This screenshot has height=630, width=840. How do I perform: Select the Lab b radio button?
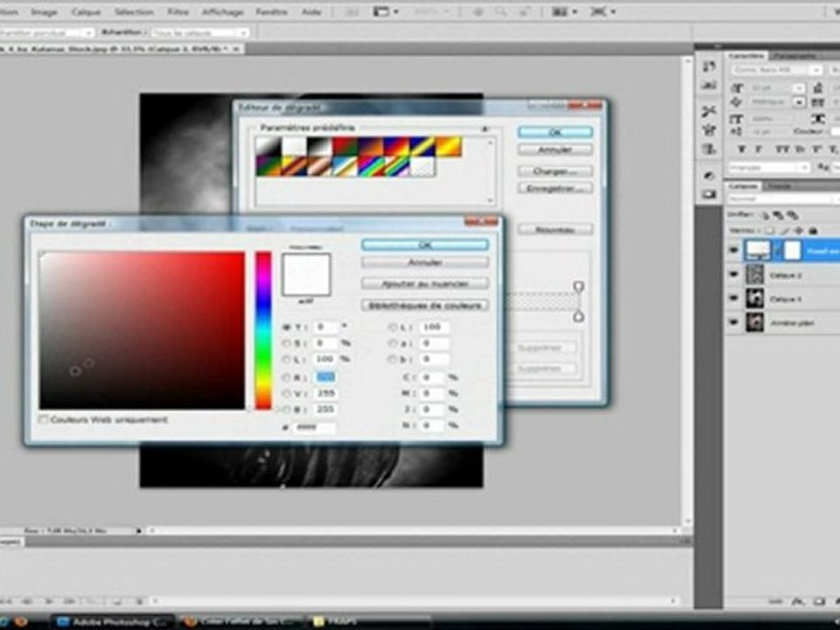[393, 359]
